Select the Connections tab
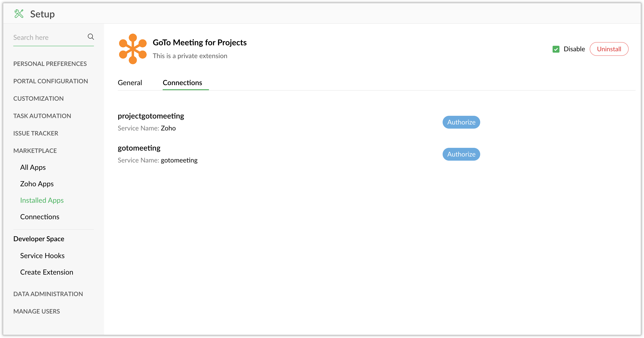Viewport: 644px width, 338px height. [182, 83]
